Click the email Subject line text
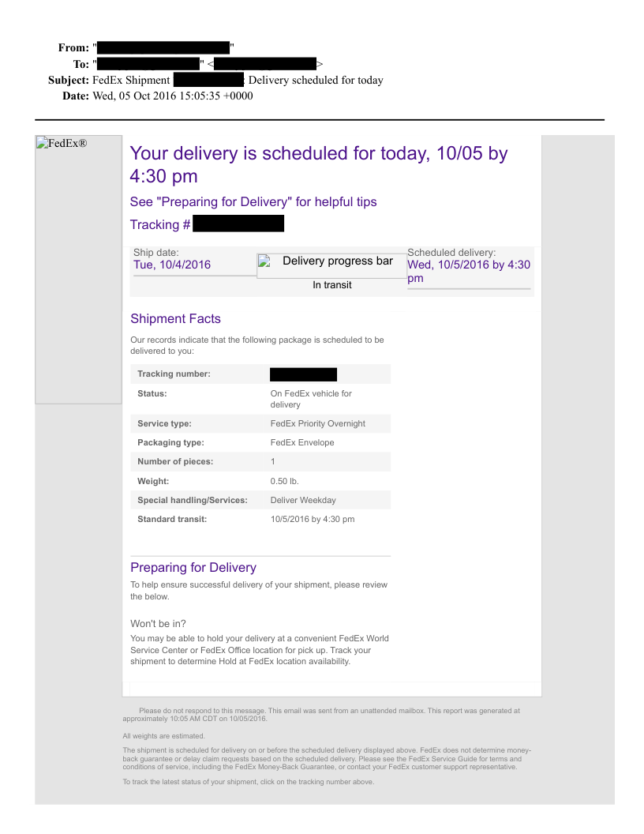 tap(237, 81)
